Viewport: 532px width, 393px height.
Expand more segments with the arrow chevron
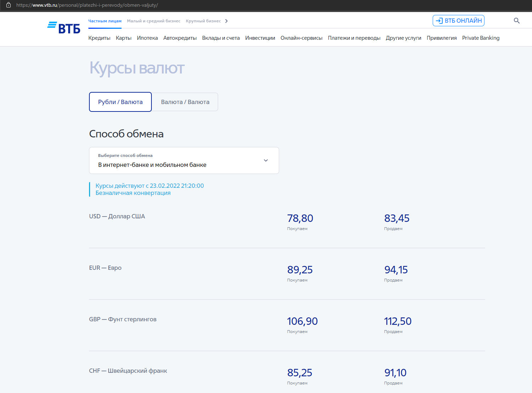click(226, 21)
